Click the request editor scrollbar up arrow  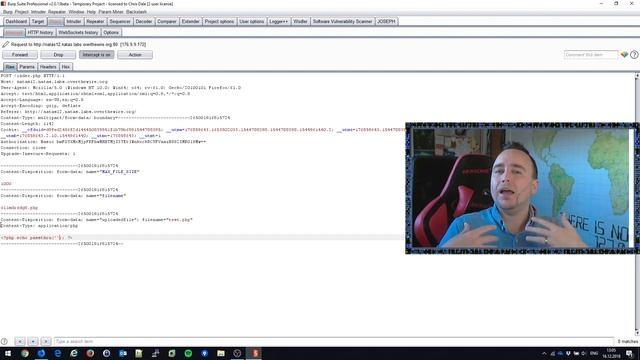click(x=637, y=76)
